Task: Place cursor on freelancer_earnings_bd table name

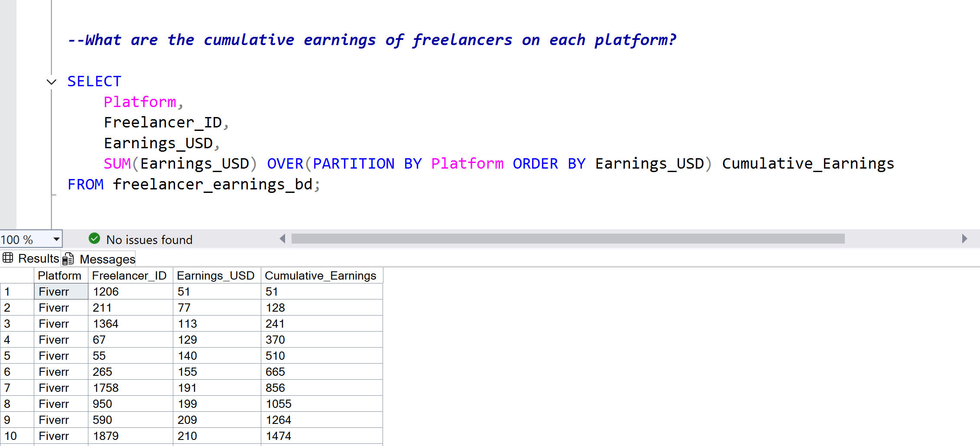Action: coord(212,185)
